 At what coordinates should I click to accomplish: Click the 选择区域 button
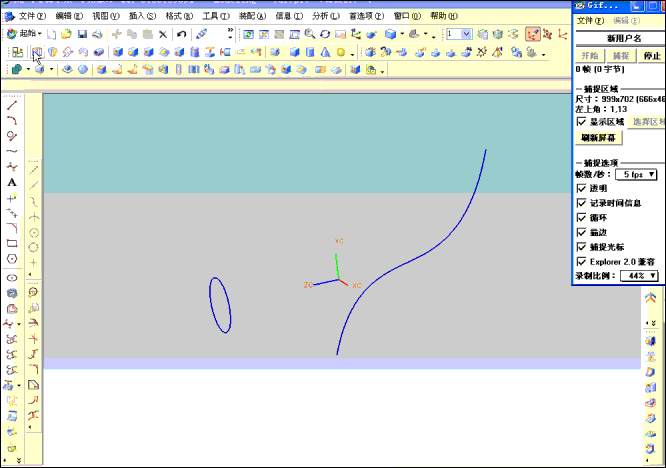tap(646, 122)
